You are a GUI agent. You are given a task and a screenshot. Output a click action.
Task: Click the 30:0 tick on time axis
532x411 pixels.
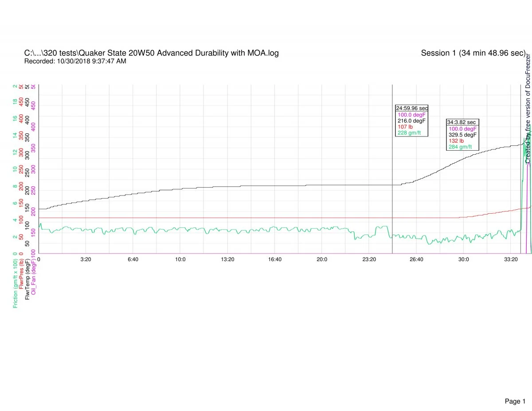[x=464, y=259]
